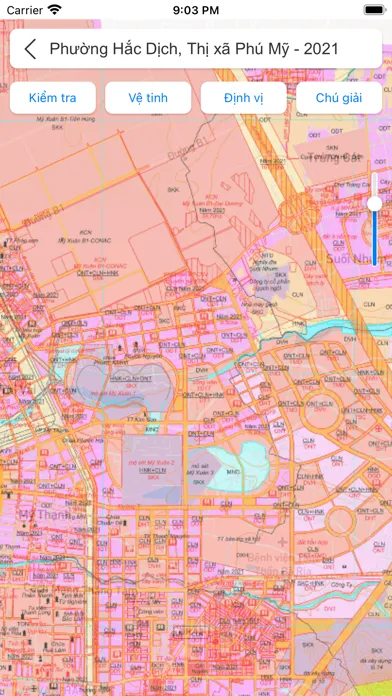Tap the battery status icon

[x=374, y=10]
